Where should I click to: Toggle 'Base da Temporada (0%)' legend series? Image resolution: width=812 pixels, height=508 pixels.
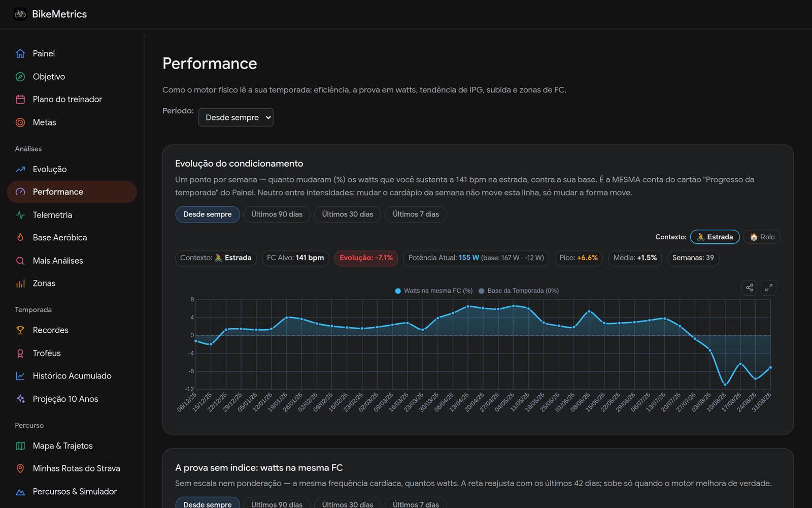point(519,291)
